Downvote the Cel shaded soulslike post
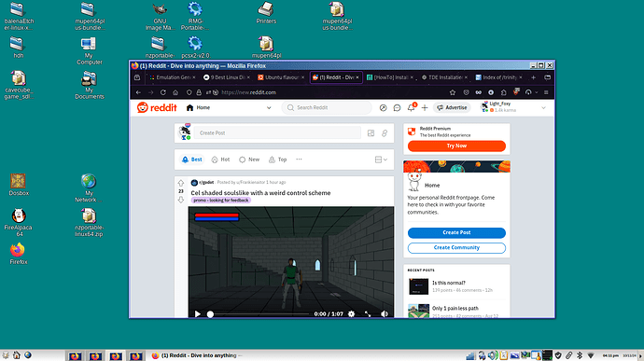This screenshot has height=361, width=644. [x=181, y=200]
